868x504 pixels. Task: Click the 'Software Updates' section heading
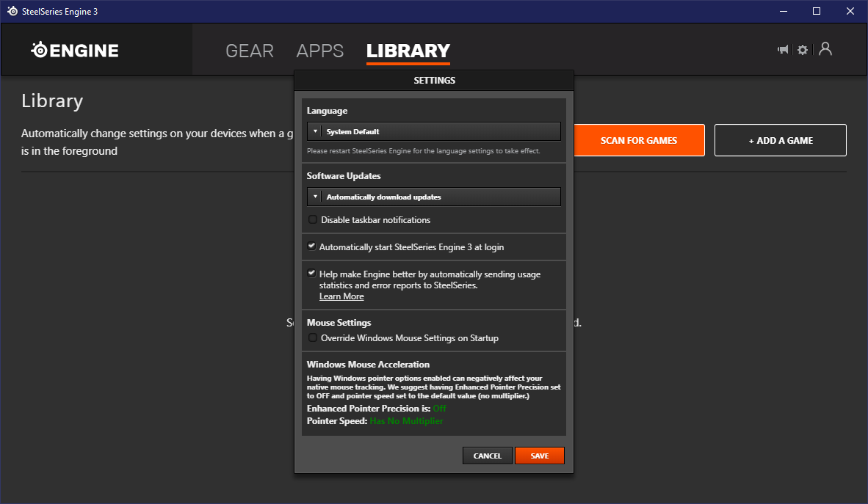pos(344,176)
